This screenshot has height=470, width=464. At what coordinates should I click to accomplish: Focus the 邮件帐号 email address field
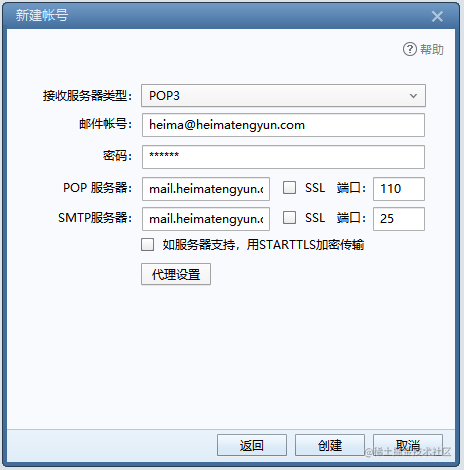coord(283,125)
